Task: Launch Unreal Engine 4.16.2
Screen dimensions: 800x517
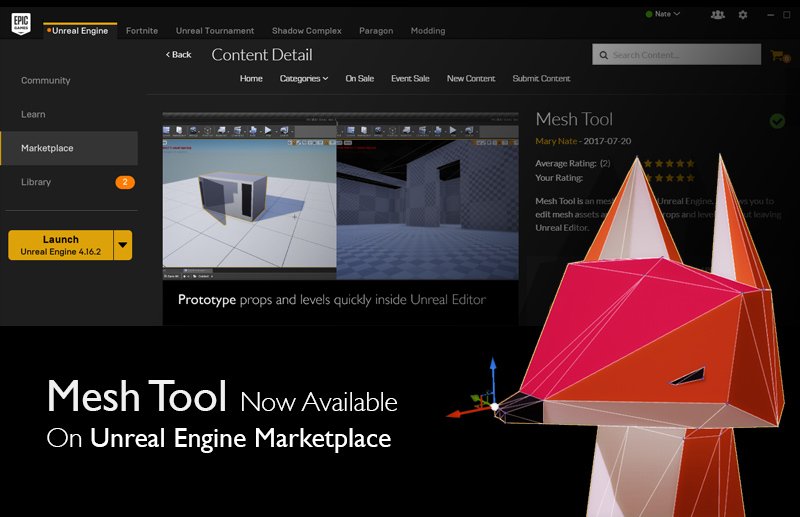Action: (x=61, y=245)
